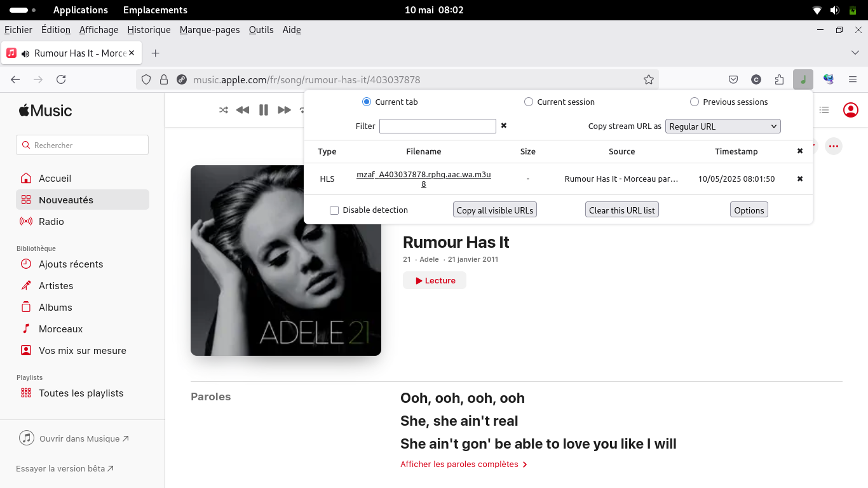The image size is (868, 488).
Task: Open Ajouts récents in the library
Action: click(83, 264)
